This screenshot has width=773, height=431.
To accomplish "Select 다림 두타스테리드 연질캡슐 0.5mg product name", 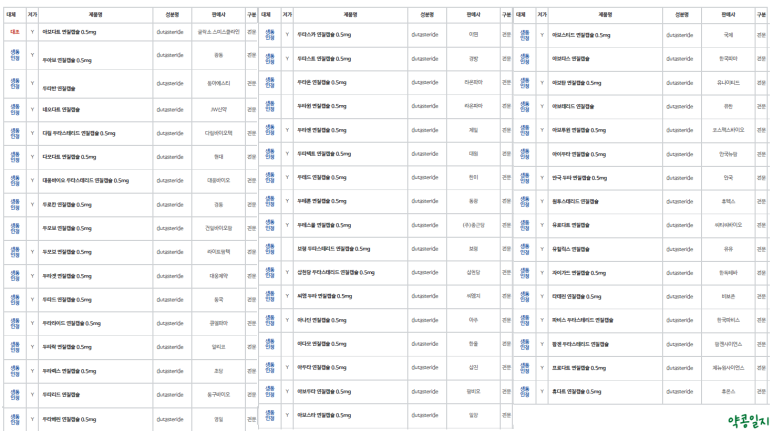I will coord(78,133).
